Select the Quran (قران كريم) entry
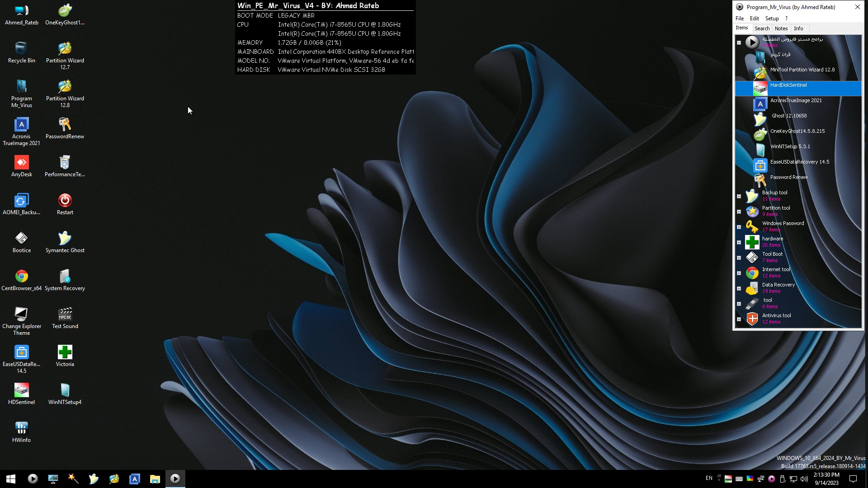This screenshot has height=488, width=868. tap(798, 57)
